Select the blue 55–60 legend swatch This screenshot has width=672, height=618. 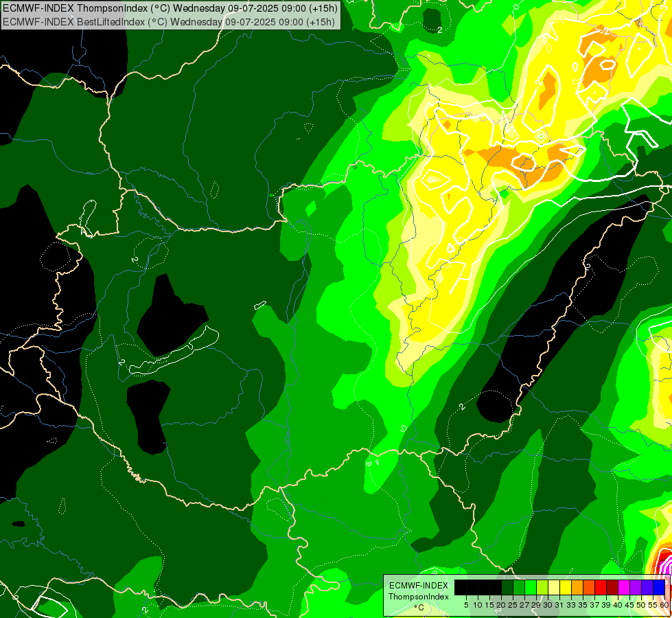(x=659, y=587)
